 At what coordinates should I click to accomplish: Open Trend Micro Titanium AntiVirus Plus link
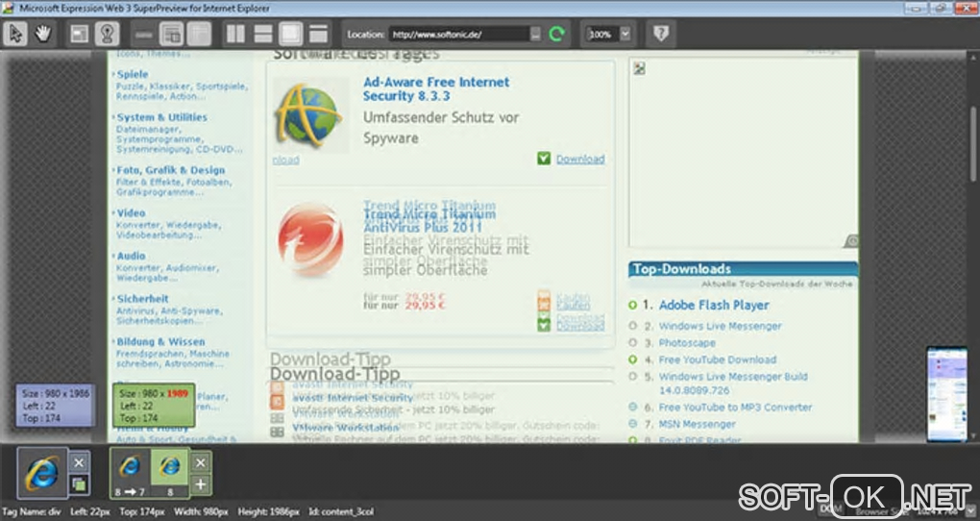click(430, 220)
